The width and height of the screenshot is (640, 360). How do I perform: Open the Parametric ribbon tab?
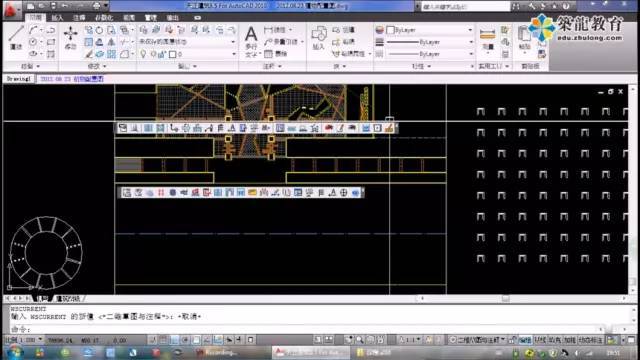pos(104,18)
